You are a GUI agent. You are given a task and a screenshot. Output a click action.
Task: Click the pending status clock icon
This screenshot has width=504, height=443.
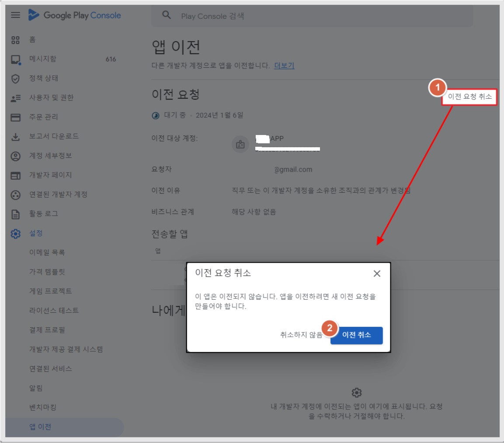point(156,116)
